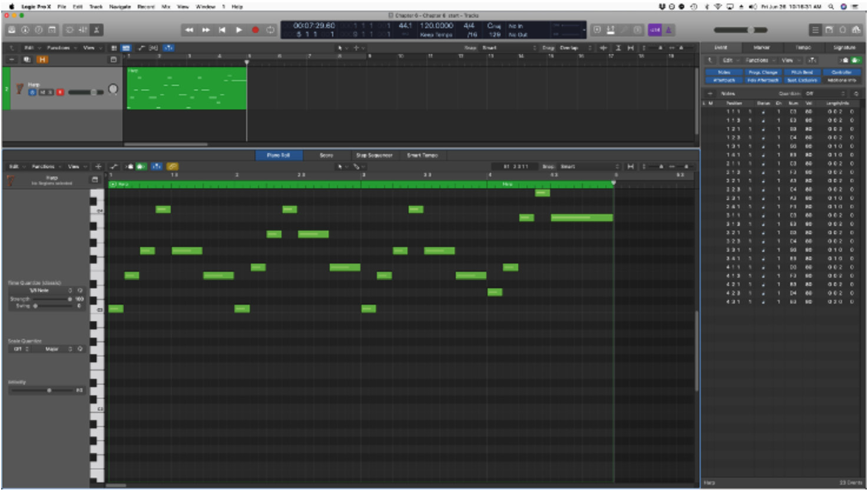Screen dimensions: 868x493
Task: Switch to the Score tab
Action: point(326,155)
